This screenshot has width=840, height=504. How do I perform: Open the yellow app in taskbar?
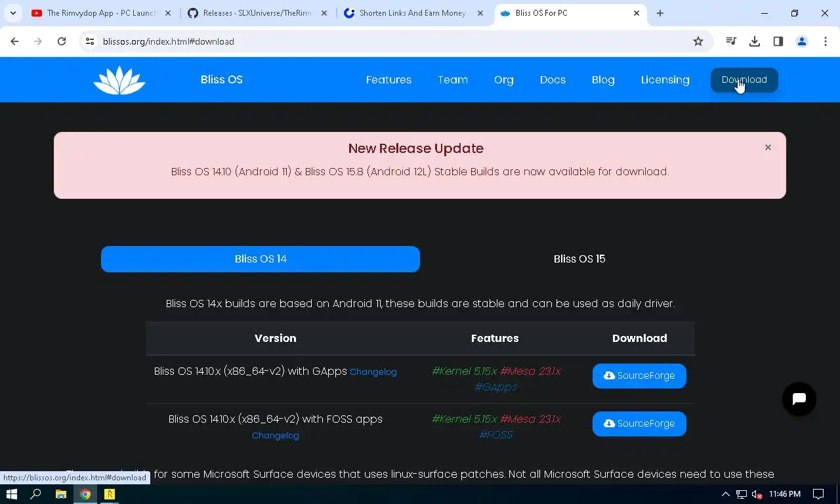110,494
